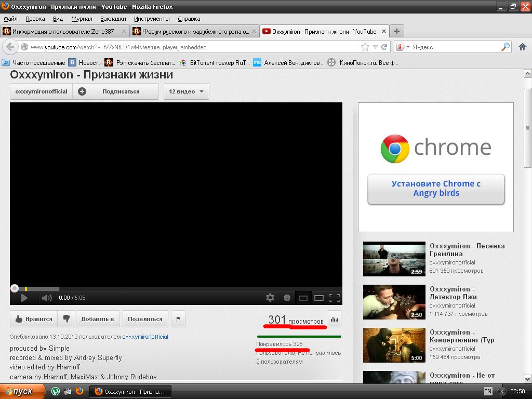The height and width of the screenshot is (399, 532).
Task: Click the Нравится like button
Action: (x=34, y=318)
